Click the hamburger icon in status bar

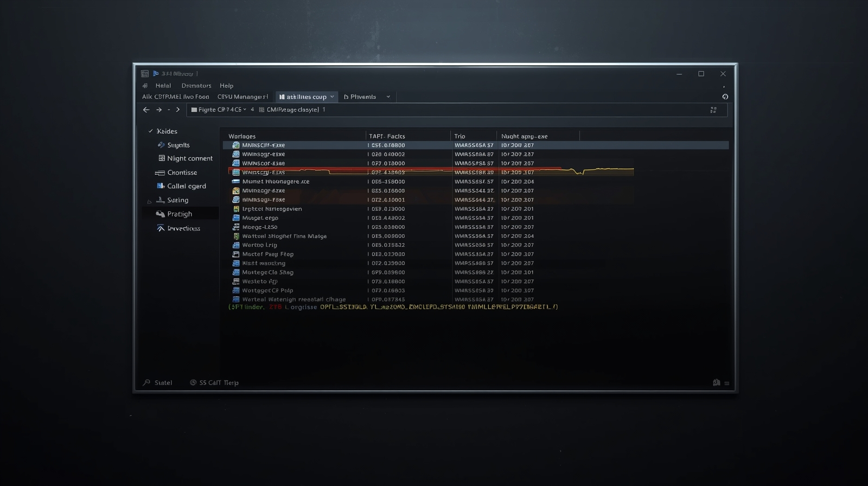[727, 383]
